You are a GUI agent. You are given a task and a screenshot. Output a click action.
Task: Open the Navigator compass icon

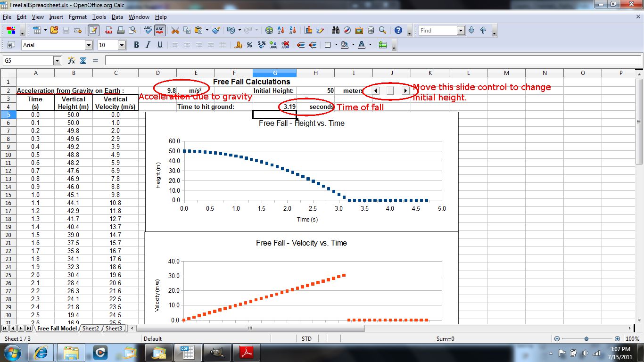coord(347,30)
